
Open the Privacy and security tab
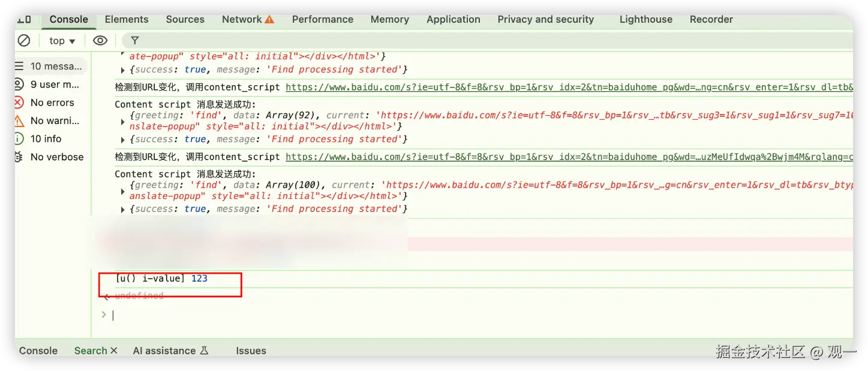coord(546,19)
